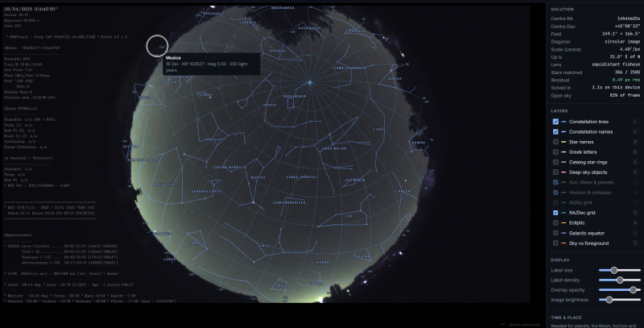The height and width of the screenshot is (328, 644).
Task: Click the Field value 249.1° × 166.5°
Action: click(x=621, y=34)
